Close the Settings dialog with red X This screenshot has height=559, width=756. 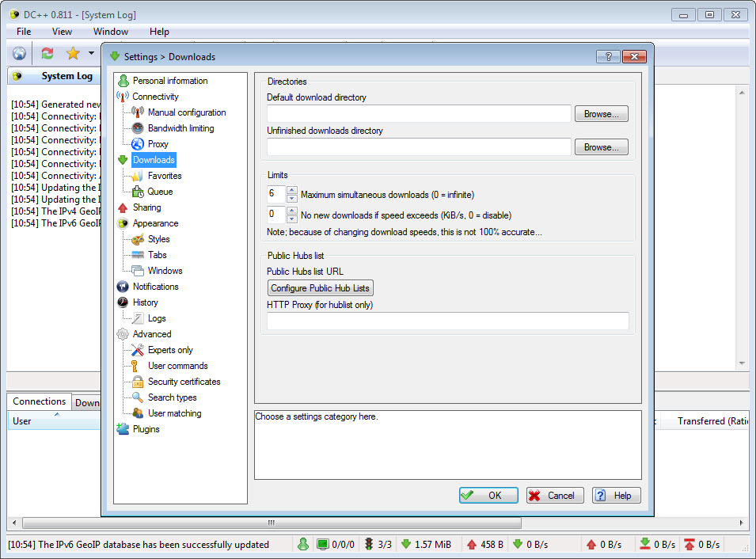[x=634, y=56]
